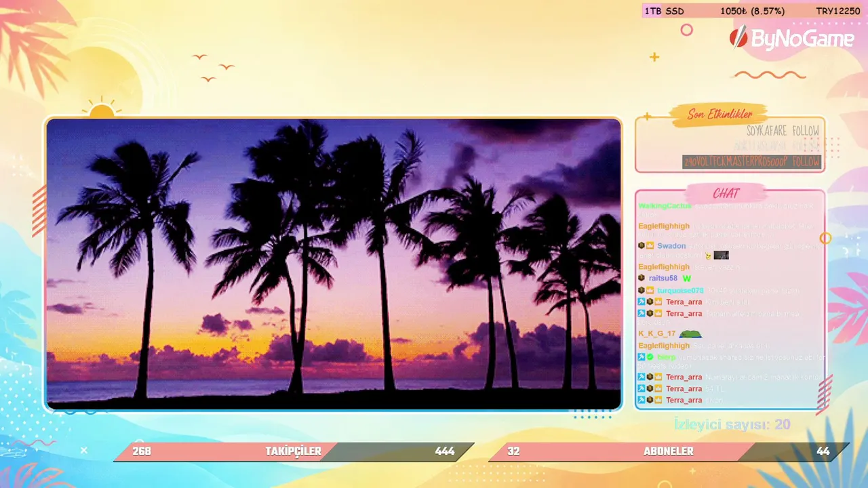
Task: Click the SOYKAFARE FOLLOW event
Action: [783, 131]
